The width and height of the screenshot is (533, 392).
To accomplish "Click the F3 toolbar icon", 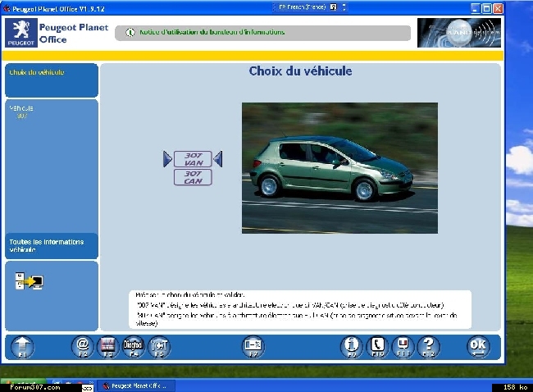I will 108,347.
